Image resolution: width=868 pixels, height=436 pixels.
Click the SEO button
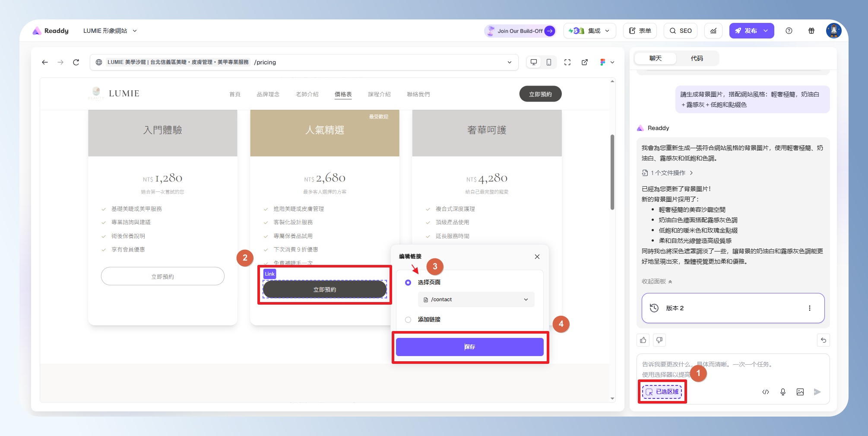[681, 31]
